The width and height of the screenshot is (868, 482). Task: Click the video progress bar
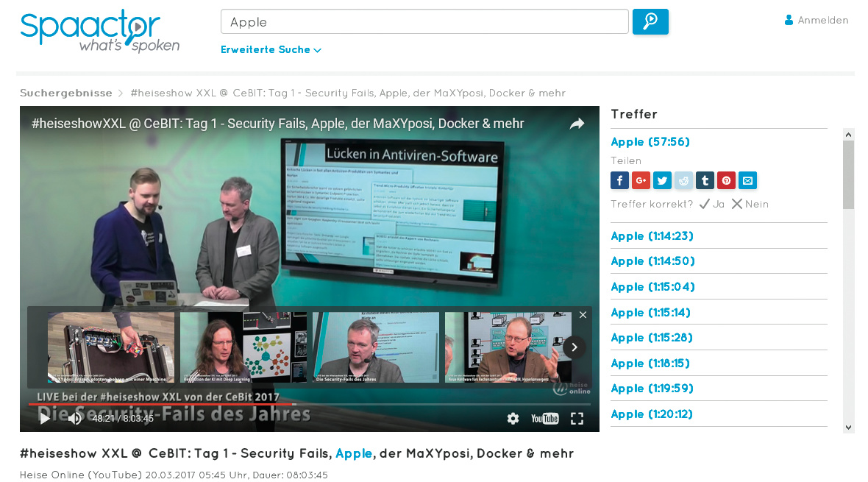point(309,404)
